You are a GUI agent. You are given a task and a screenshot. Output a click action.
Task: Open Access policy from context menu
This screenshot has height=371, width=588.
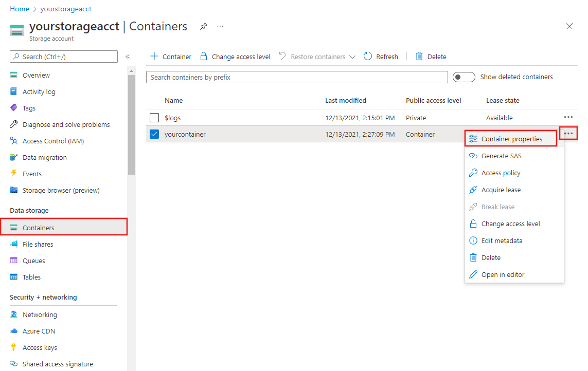pos(514,173)
